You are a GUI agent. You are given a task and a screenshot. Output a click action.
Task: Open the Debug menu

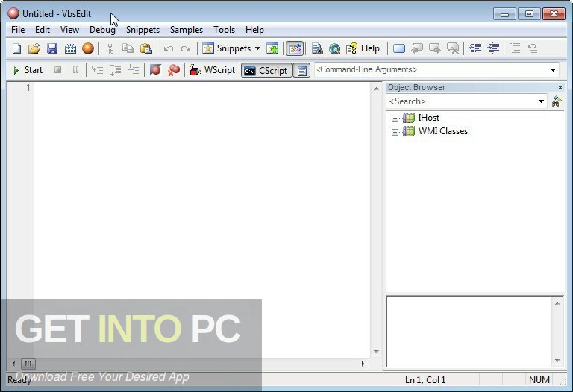point(102,30)
